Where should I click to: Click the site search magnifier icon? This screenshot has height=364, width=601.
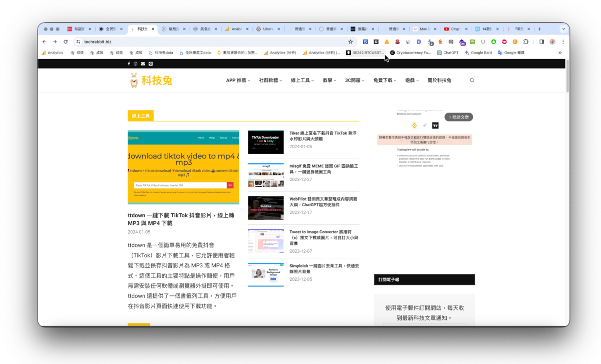point(472,80)
